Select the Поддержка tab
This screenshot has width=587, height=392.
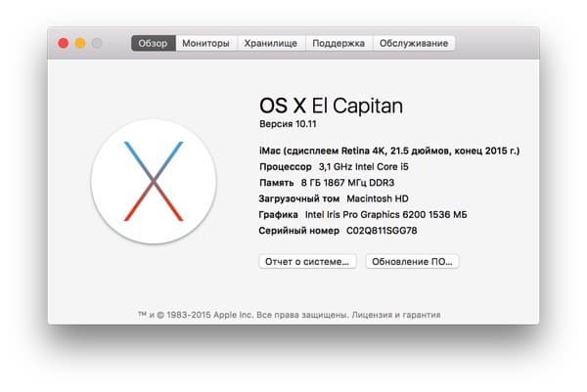click(339, 43)
